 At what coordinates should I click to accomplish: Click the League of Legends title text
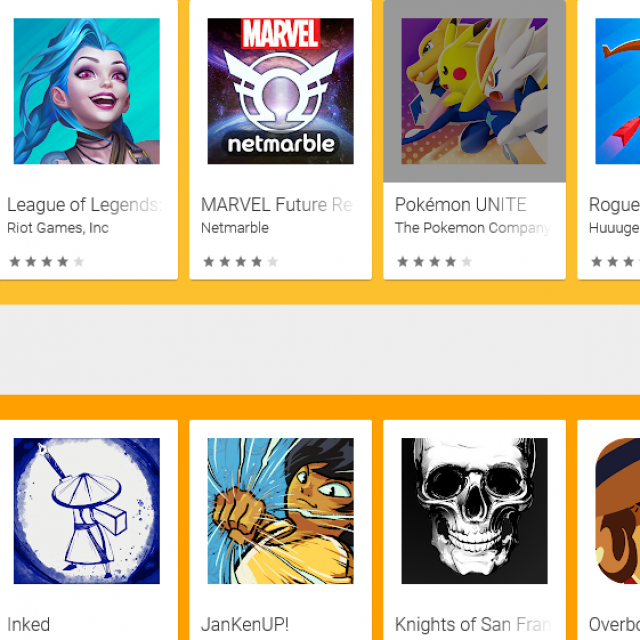pyautogui.click(x=84, y=205)
